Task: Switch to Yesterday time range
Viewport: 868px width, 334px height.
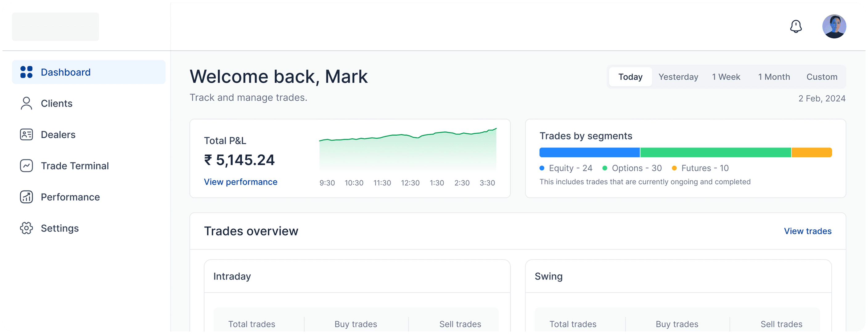Action: pos(678,77)
